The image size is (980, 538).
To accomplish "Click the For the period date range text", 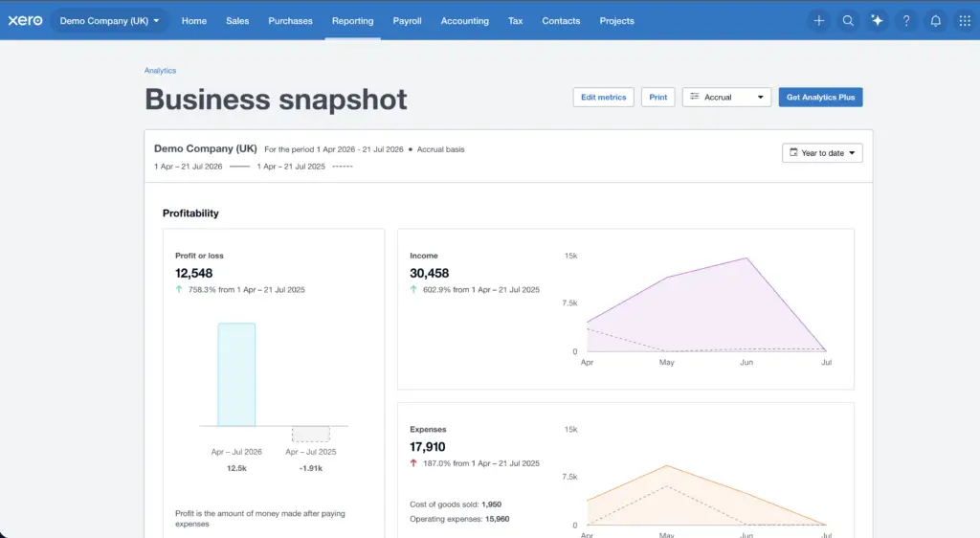I will coord(333,149).
